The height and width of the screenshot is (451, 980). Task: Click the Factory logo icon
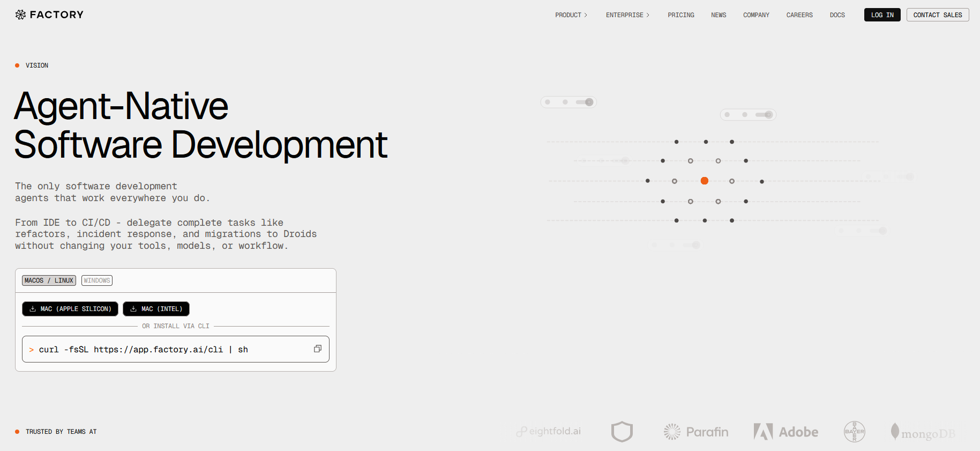coord(20,14)
